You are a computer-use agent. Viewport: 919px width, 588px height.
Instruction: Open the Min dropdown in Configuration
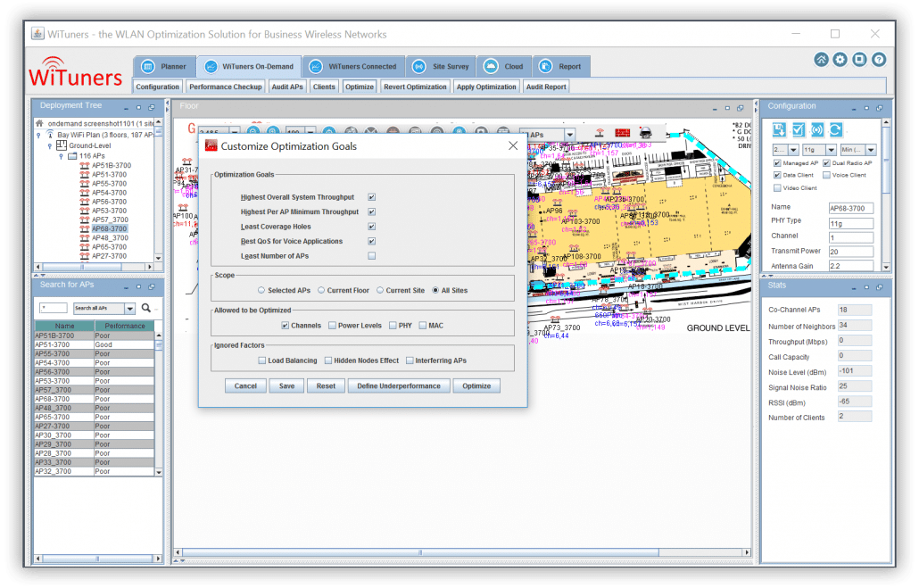tap(871, 150)
